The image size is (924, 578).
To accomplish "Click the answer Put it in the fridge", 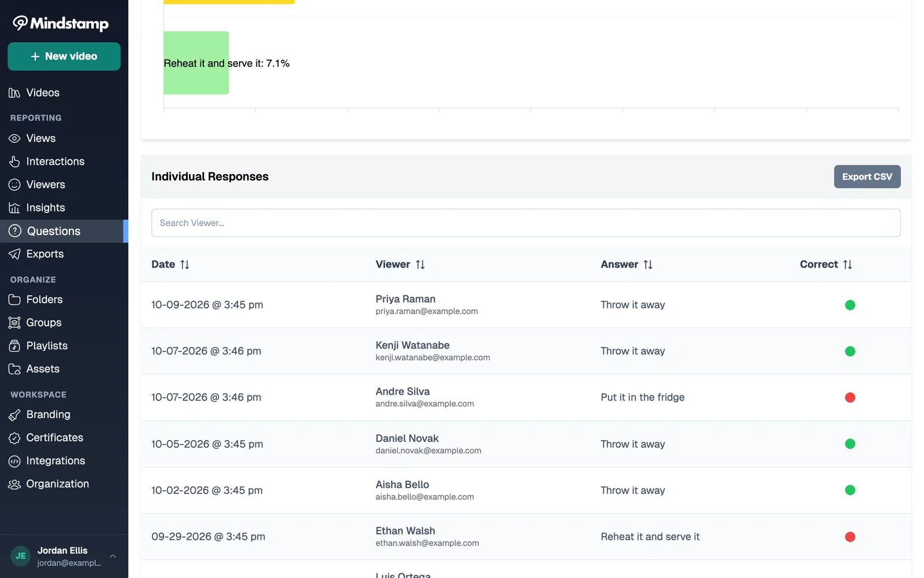I will pos(642,398).
